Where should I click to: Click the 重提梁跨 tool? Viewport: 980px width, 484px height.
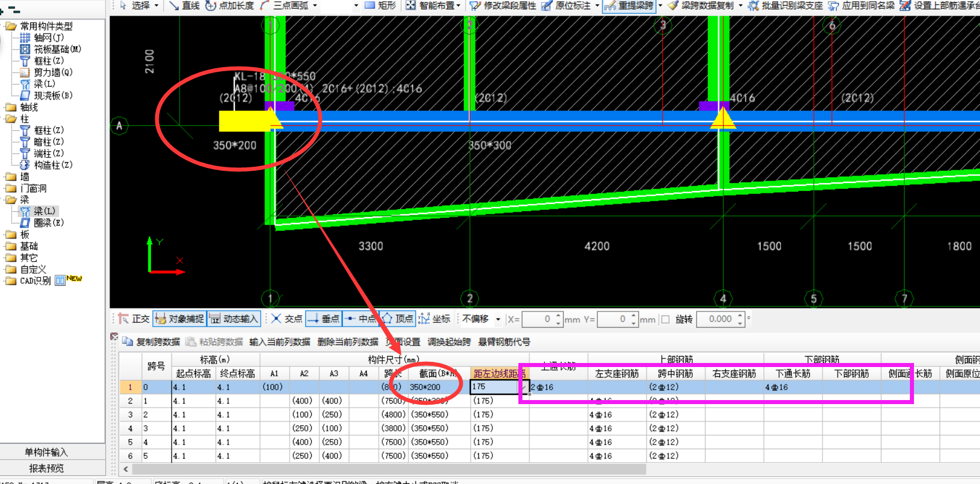[629, 6]
